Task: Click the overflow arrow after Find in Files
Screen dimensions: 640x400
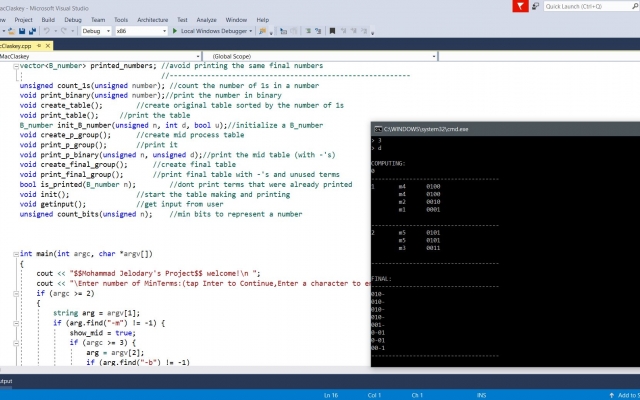Action: tap(271, 33)
